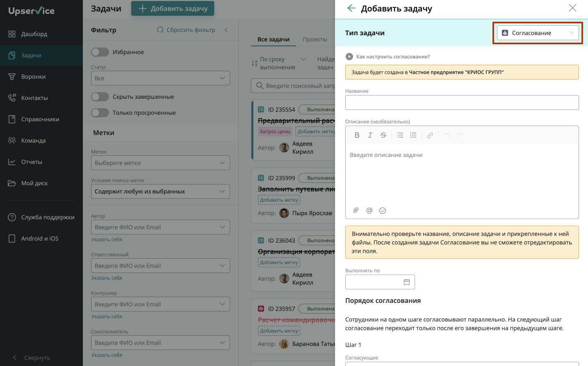Image resolution: width=588 pixels, height=366 pixels.
Task: Close the Добавить задачу panel
Action: click(572, 8)
